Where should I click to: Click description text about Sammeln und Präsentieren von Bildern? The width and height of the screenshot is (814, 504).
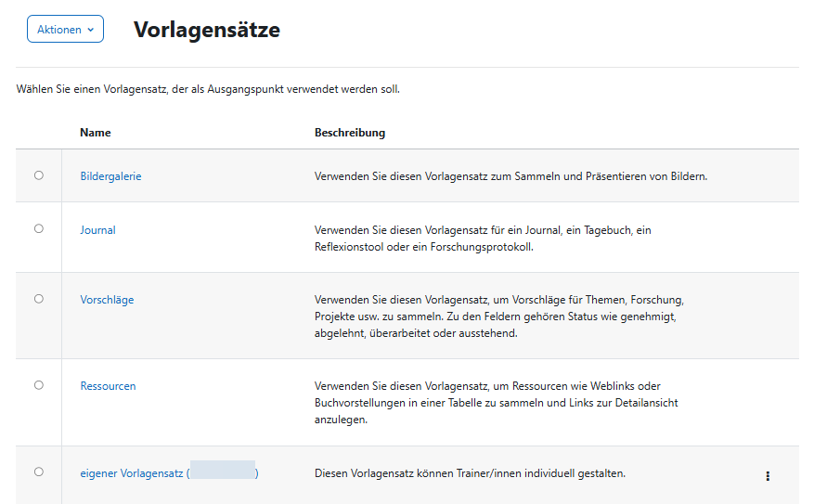point(510,176)
